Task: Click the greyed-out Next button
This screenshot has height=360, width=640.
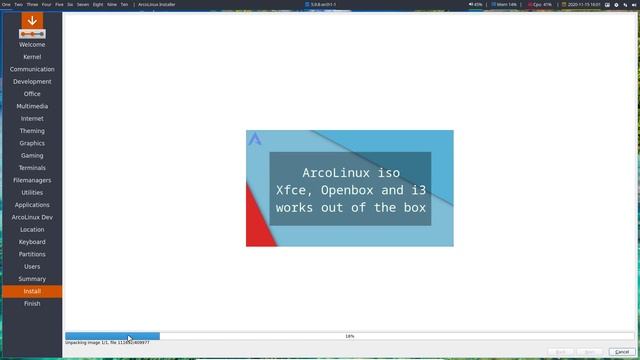Action: pyautogui.click(x=590, y=352)
